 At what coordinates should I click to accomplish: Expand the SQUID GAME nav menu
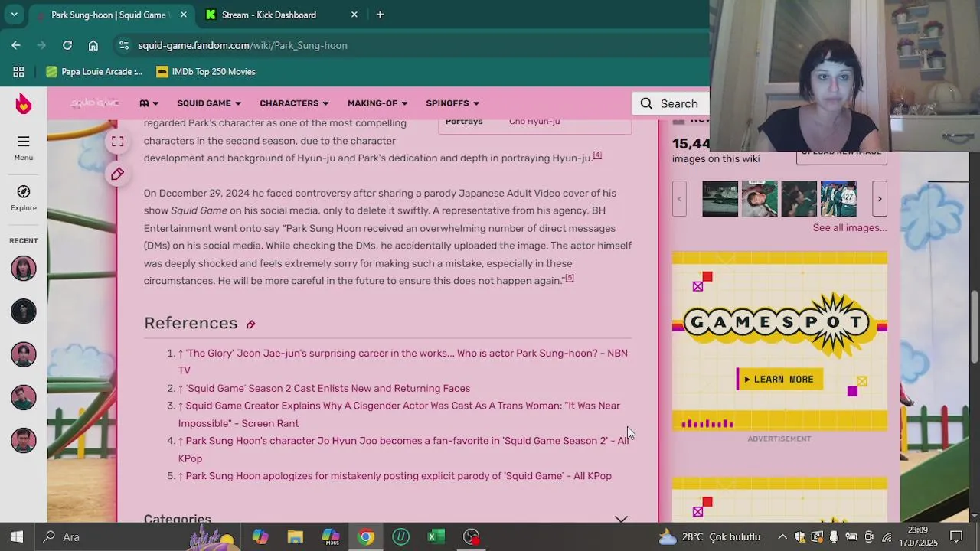[x=209, y=103]
